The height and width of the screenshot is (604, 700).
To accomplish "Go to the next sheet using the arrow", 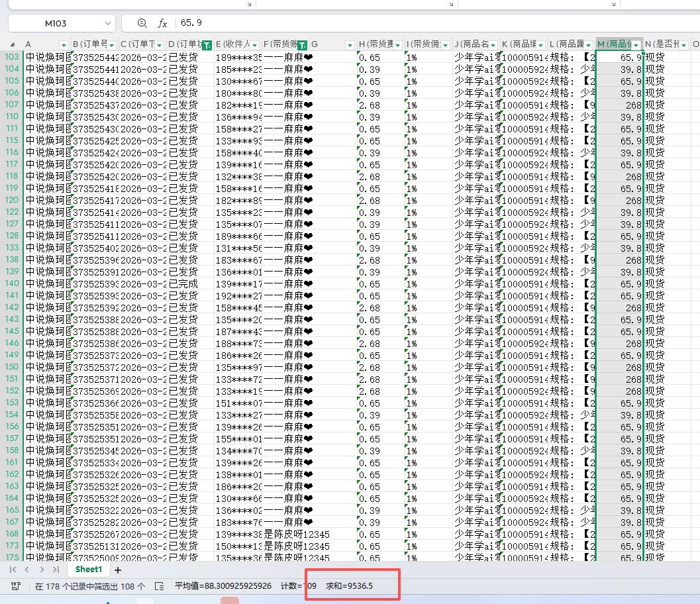I will [x=42, y=570].
